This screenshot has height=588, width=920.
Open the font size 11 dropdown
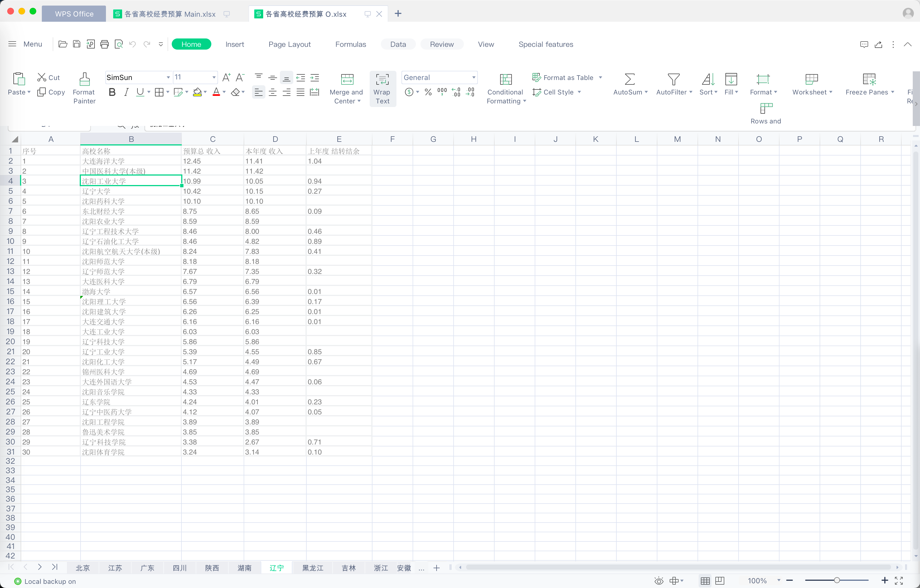tap(214, 77)
